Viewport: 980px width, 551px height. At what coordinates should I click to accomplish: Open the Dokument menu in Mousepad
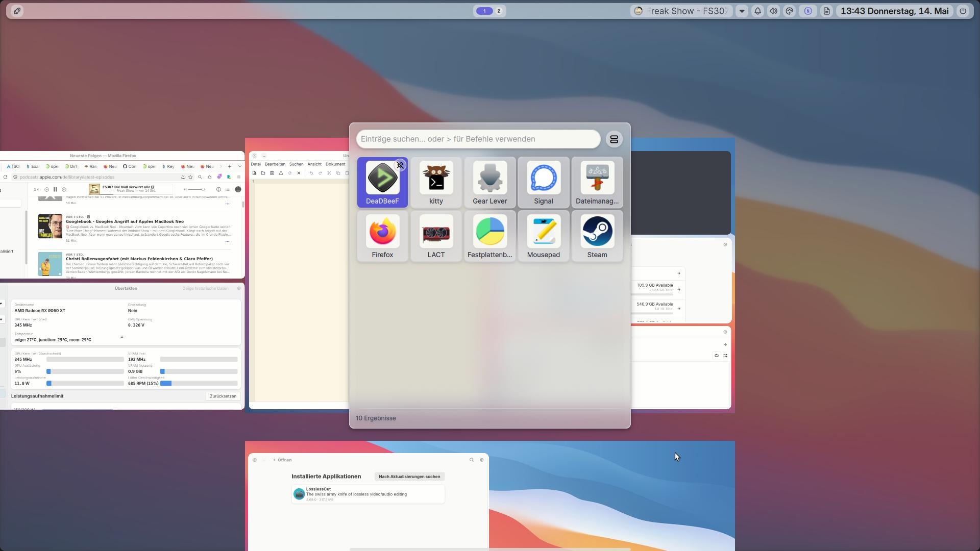(x=335, y=164)
